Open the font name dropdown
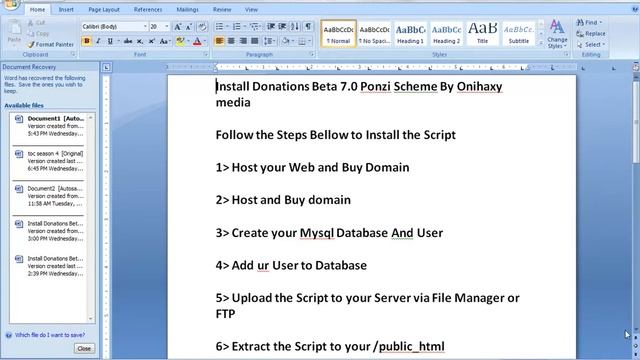 point(145,27)
